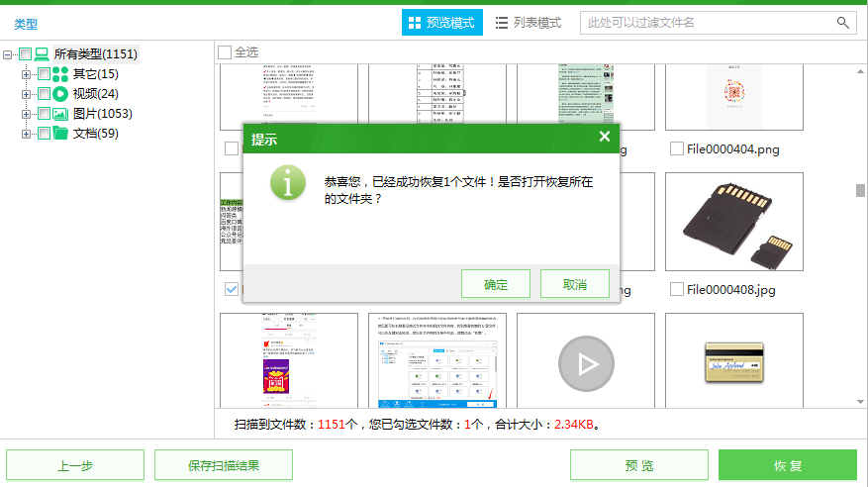Click the file name filter input field
Image resolution: width=868 pixels, height=487 pixels.
coord(708,23)
